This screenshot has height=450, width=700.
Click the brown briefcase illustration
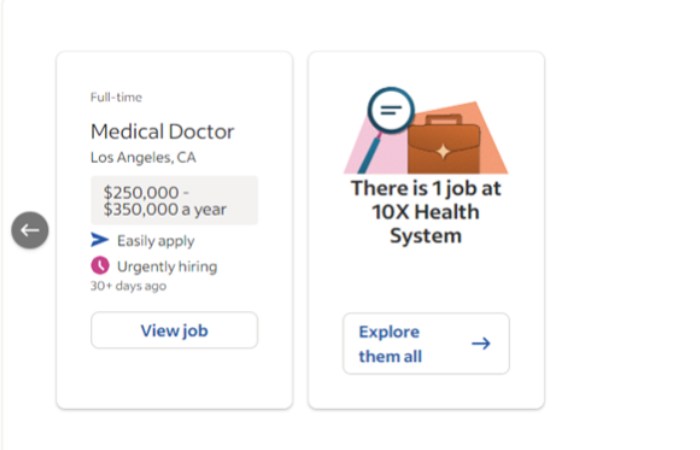point(444,144)
